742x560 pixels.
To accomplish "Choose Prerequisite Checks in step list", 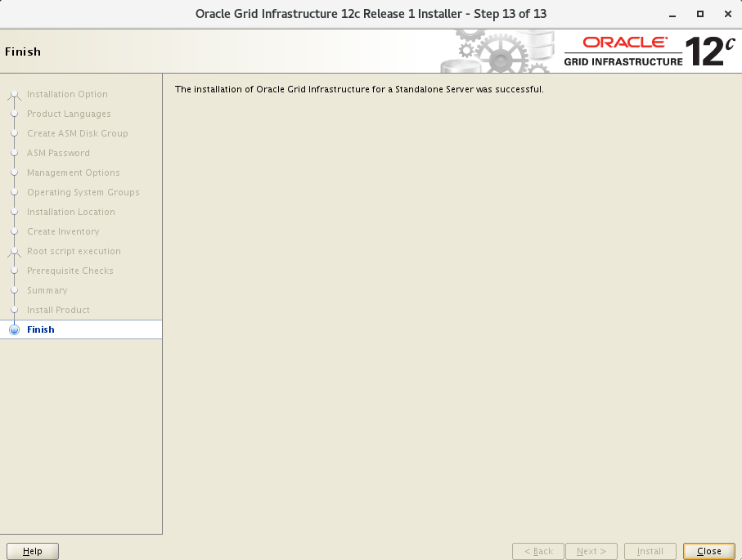I will (70, 271).
